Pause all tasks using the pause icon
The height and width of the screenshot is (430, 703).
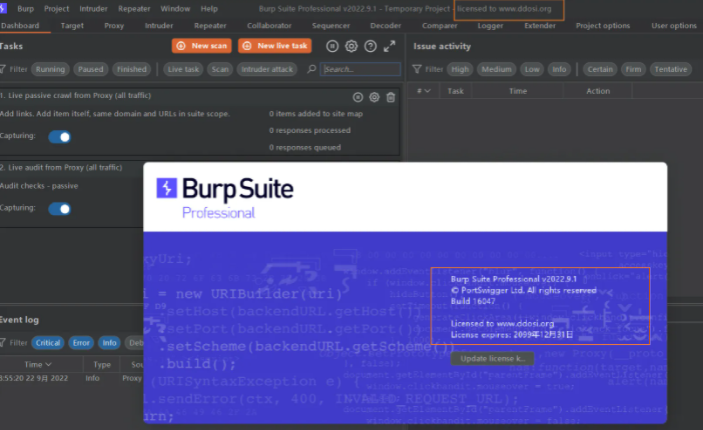click(333, 46)
